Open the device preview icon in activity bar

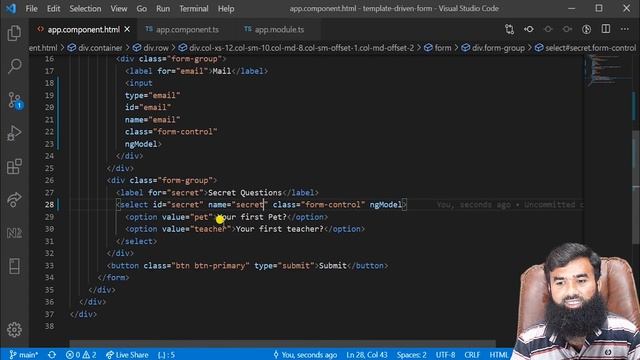click(x=14, y=266)
